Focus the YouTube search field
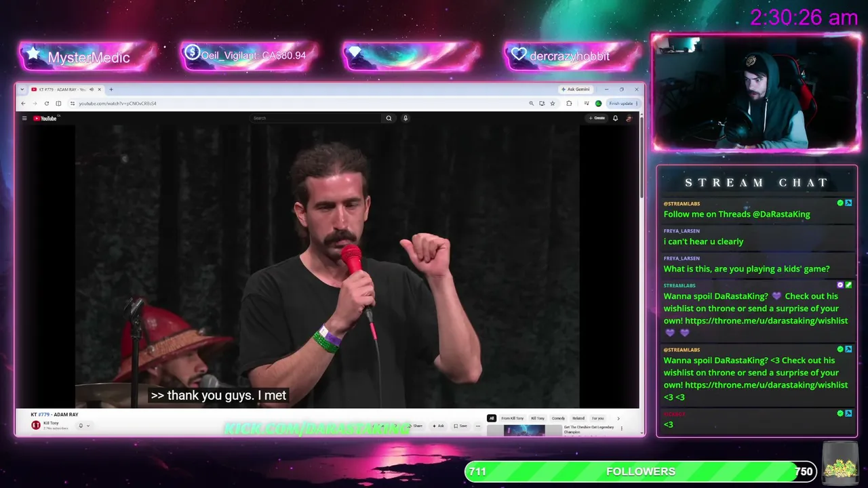This screenshot has width=868, height=488. point(315,118)
